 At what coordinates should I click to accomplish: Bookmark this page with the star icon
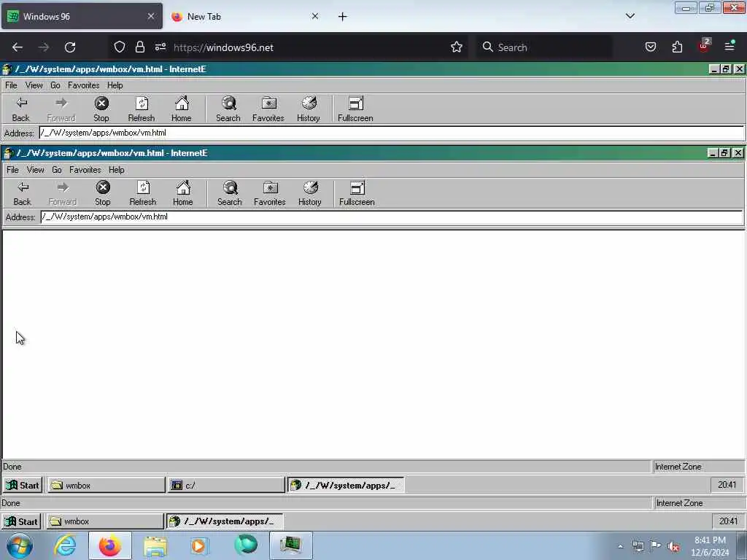pyautogui.click(x=457, y=47)
